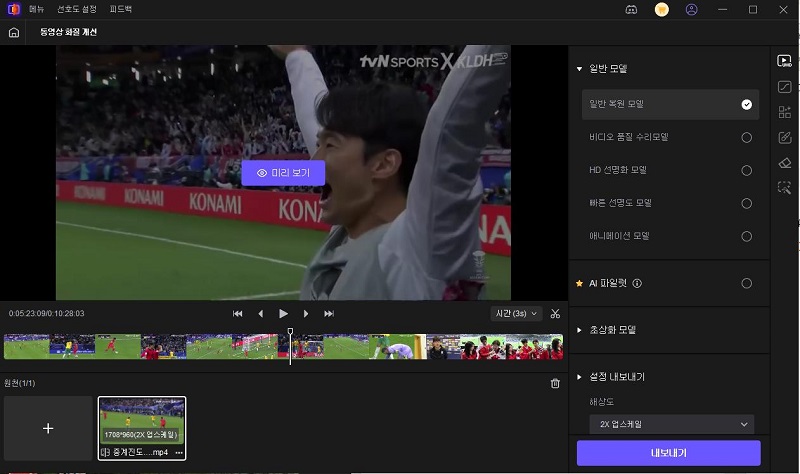Play the video
Image resolution: width=800 pixels, height=474 pixels.
[x=283, y=314]
